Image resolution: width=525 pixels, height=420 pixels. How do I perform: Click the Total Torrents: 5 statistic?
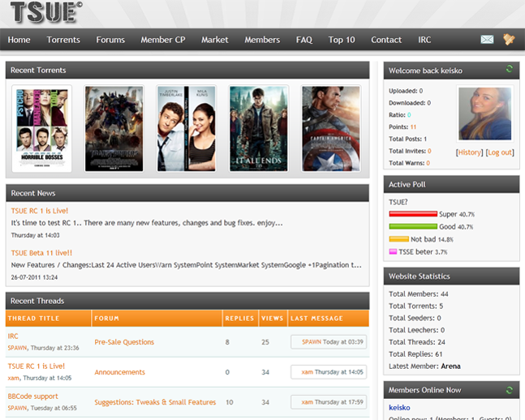[415, 306]
